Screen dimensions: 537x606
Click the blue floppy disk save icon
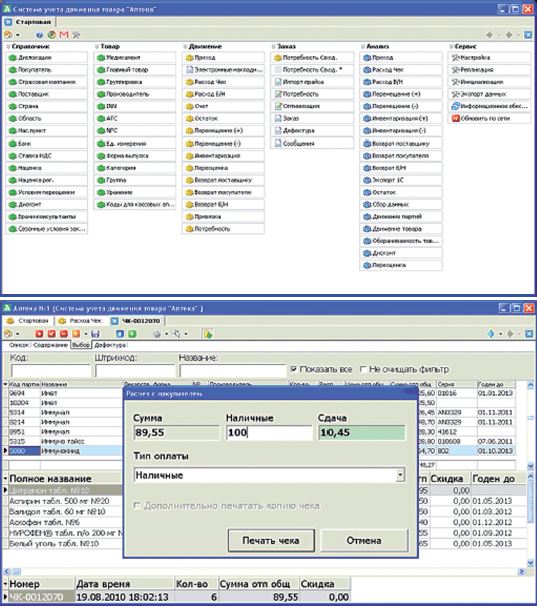pyautogui.click(x=95, y=334)
